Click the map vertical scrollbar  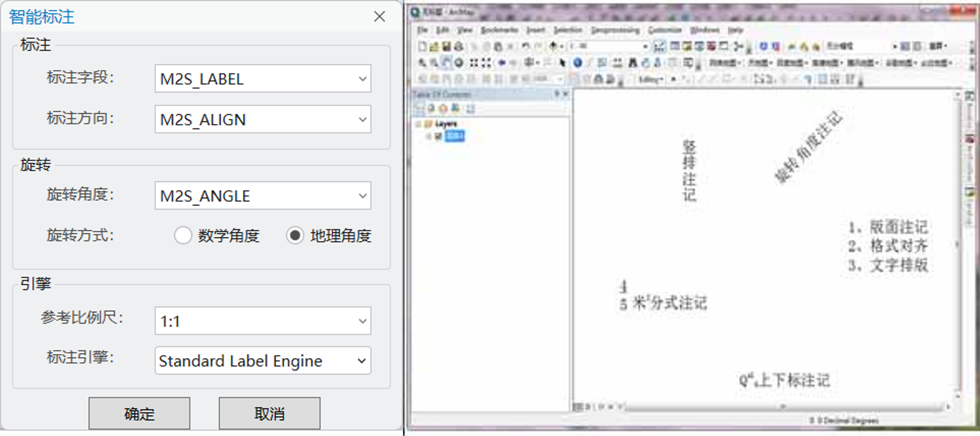click(957, 245)
